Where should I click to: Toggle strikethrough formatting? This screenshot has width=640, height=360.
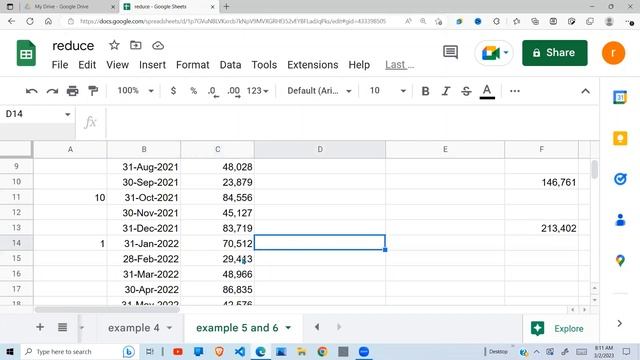[466, 91]
